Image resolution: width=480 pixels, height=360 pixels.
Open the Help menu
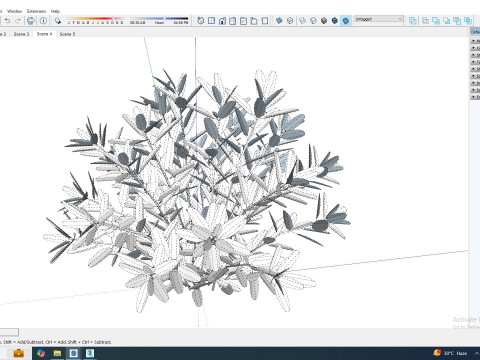click(x=55, y=11)
